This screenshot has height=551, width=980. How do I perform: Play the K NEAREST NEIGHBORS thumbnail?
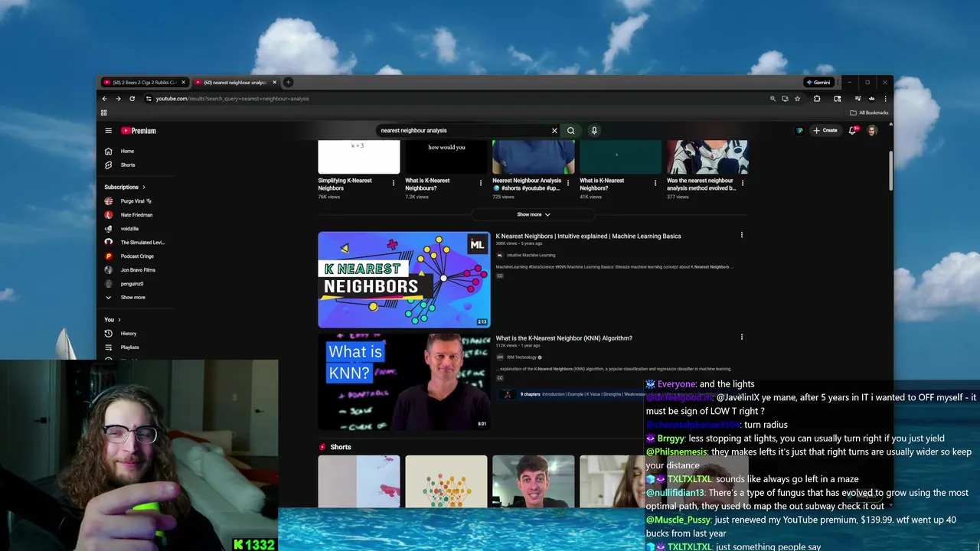(404, 280)
